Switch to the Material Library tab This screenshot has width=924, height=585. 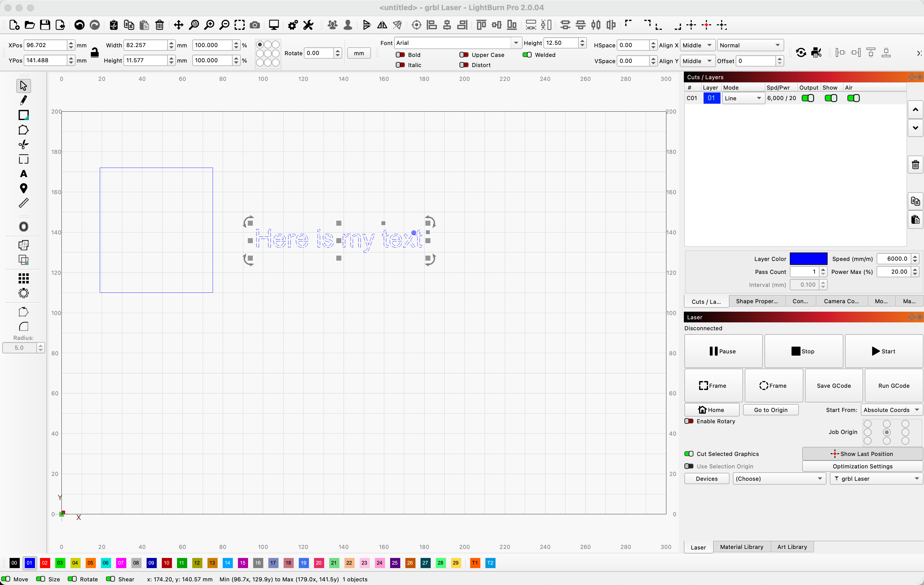(x=741, y=547)
